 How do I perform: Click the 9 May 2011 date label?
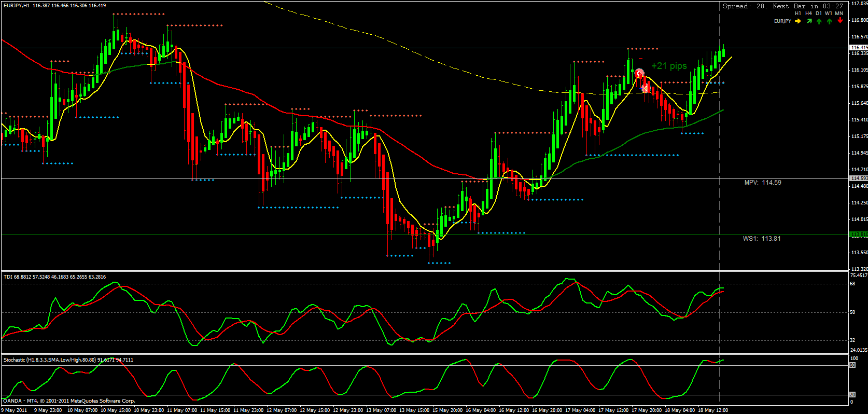click(x=14, y=410)
